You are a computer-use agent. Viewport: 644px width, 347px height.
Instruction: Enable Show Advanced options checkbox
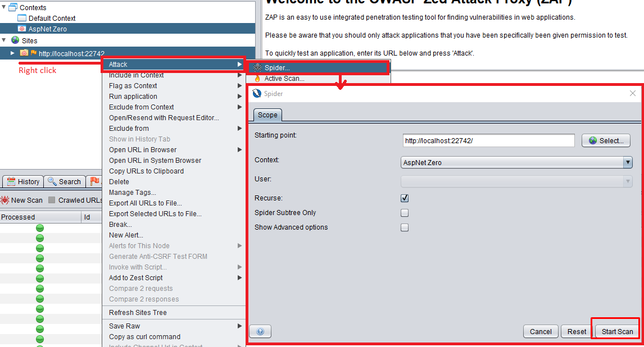[405, 227]
